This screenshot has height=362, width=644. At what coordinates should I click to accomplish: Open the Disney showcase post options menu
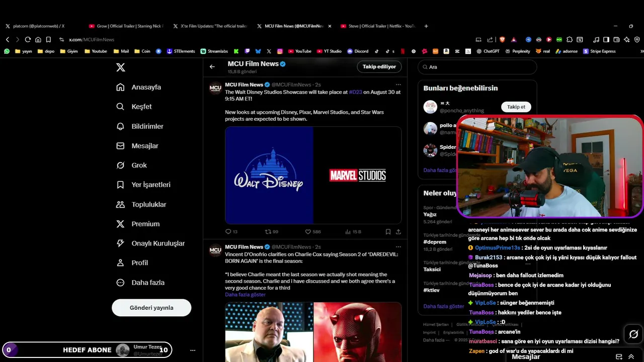click(398, 84)
